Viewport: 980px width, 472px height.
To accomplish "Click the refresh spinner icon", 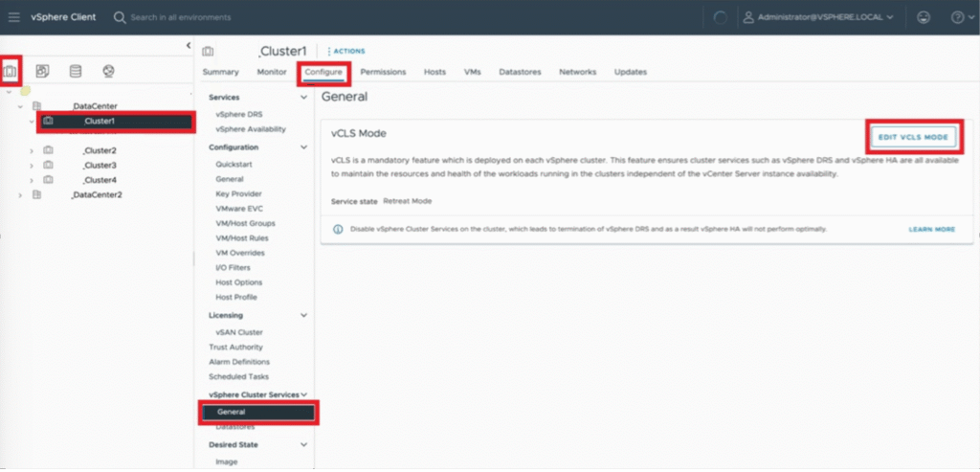I will 720,18.
